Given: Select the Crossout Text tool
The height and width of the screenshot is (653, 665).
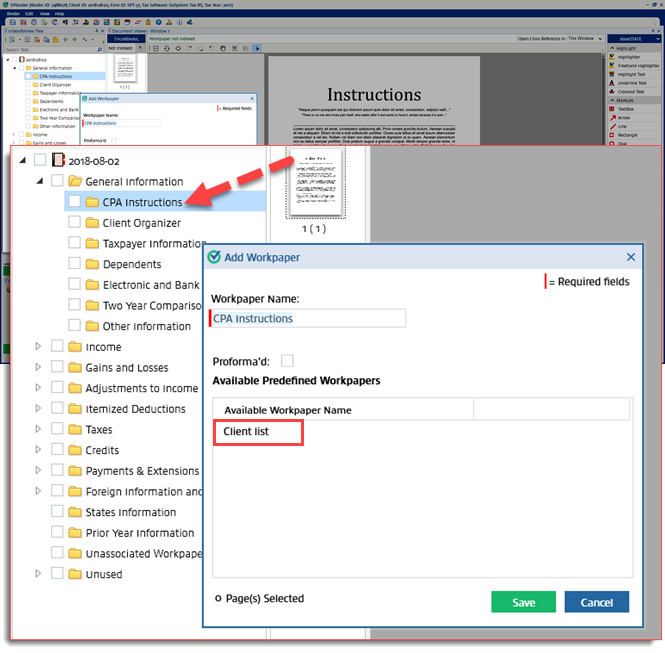Looking at the screenshot, I should [x=631, y=91].
